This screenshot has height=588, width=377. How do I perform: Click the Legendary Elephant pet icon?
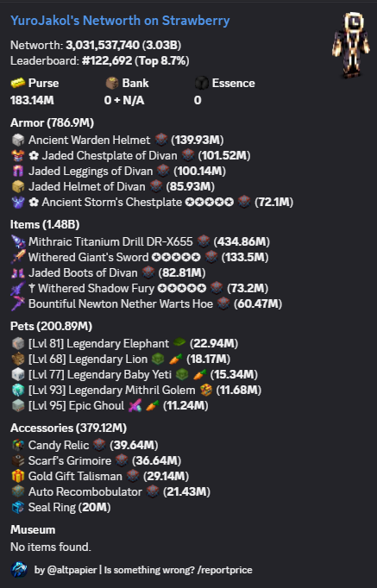click(x=17, y=343)
